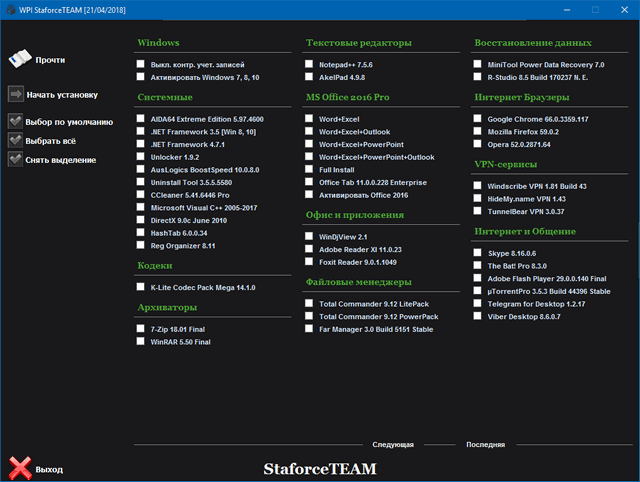Mark the AIDA64 Extreme Edition checkbox
640x482 pixels.
pos(141,119)
